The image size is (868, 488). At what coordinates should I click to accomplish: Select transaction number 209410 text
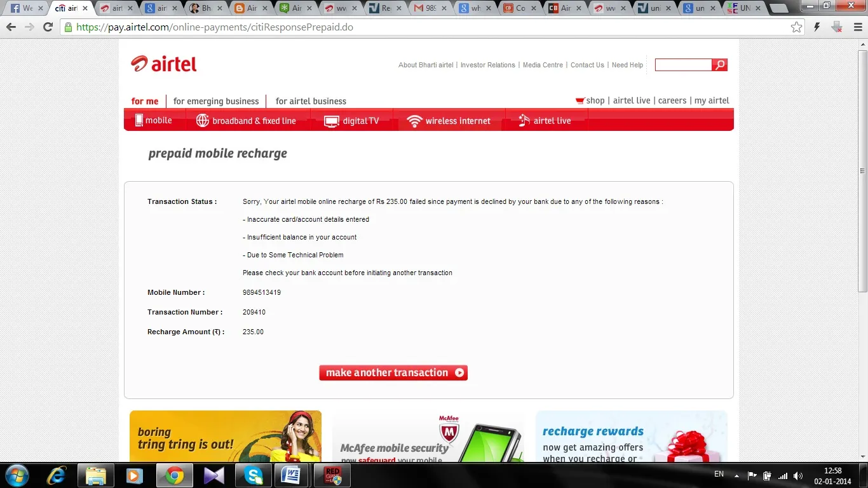(254, 313)
